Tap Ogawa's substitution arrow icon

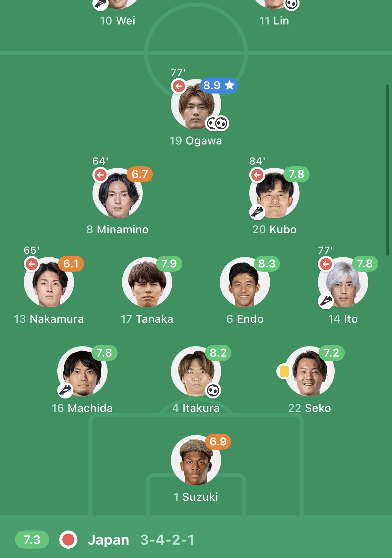(x=179, y=86)
